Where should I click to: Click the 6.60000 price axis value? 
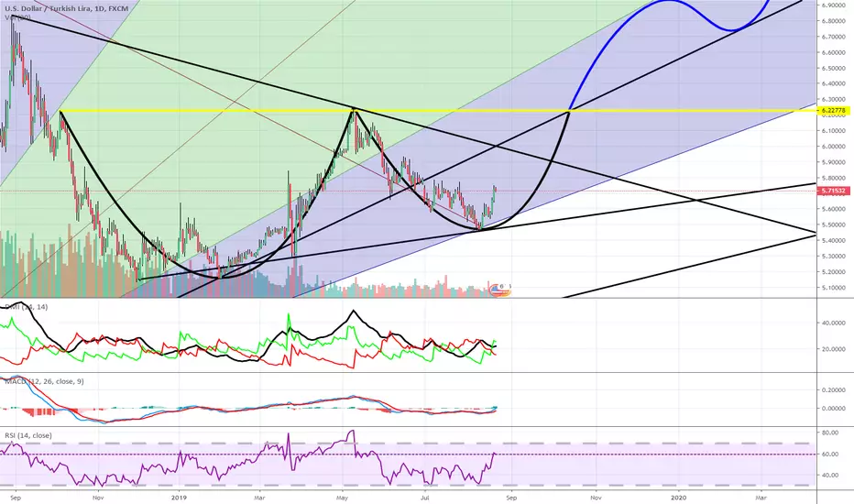coord(834,52)
